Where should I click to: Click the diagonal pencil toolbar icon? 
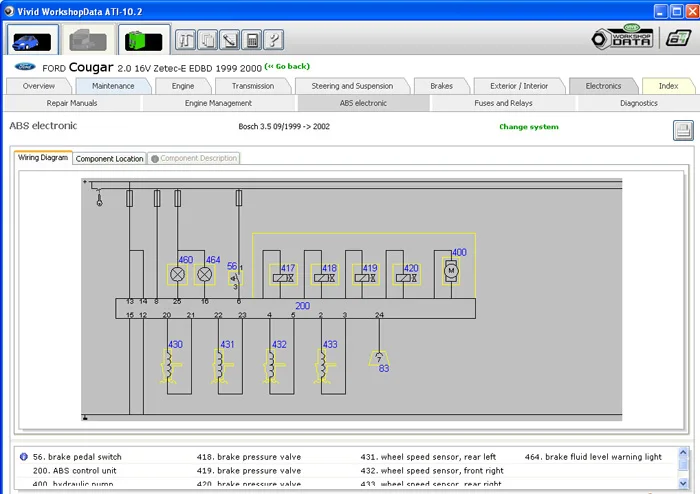(230, 40)
